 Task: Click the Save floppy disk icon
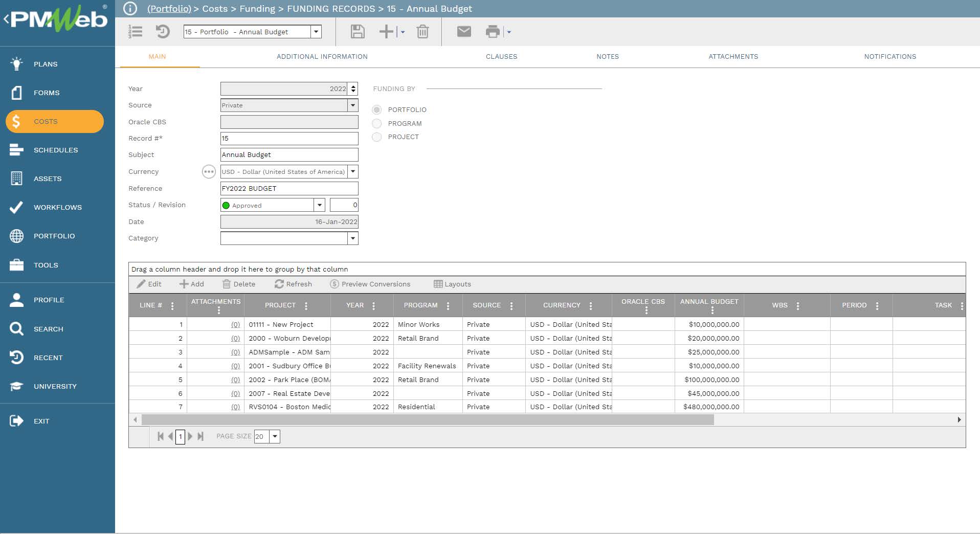tap(358, 32)
